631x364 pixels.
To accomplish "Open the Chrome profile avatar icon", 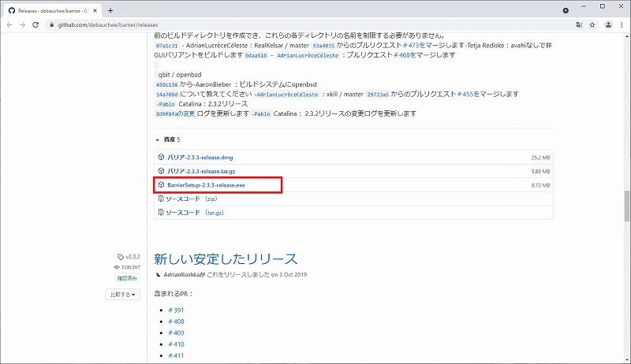I will click(608, 25).
